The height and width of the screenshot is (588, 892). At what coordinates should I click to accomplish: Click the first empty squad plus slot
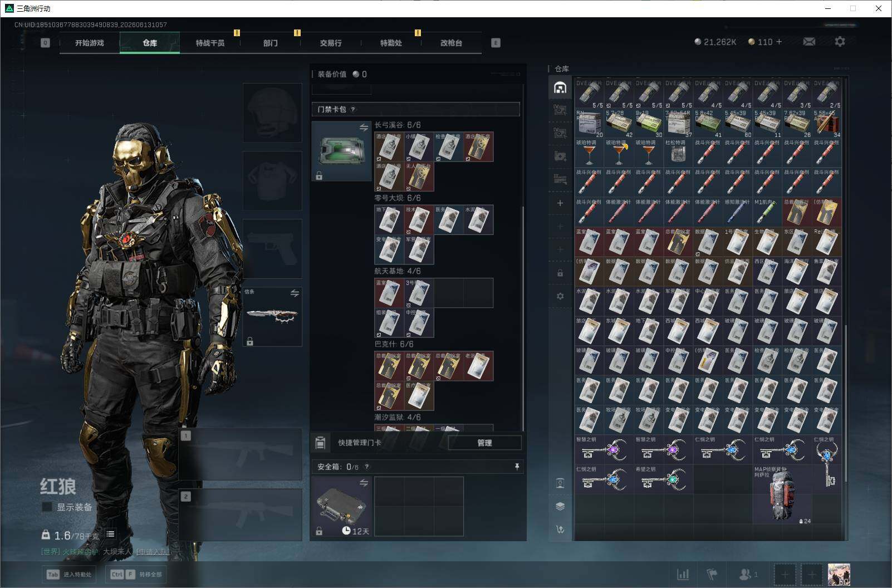coord(785,574)
